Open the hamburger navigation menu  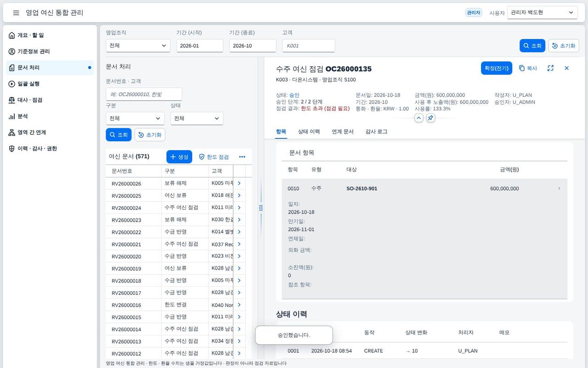(16, 13)
